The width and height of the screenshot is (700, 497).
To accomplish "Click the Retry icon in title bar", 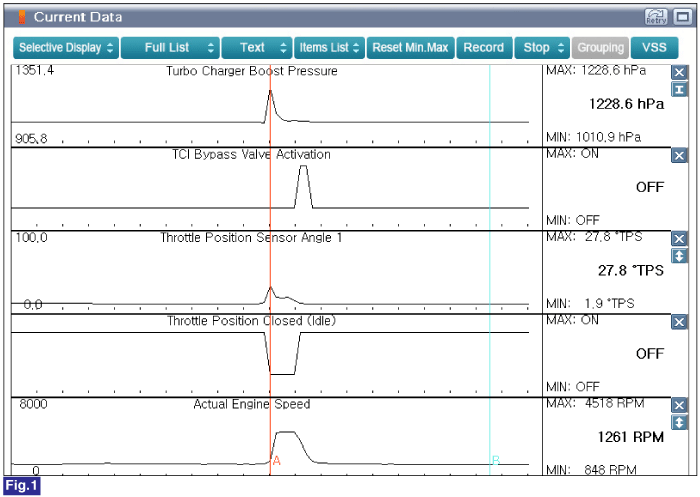I will [x=656, y=17].
